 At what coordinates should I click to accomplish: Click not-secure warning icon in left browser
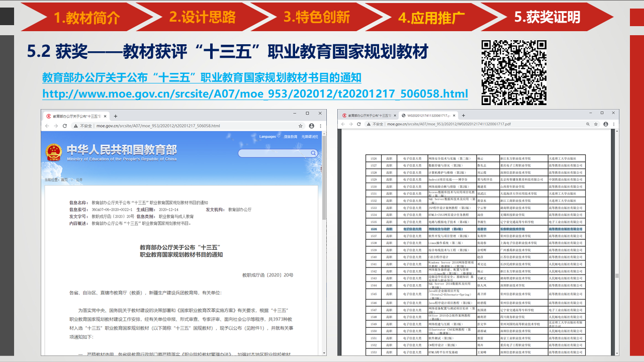(76, 126)
